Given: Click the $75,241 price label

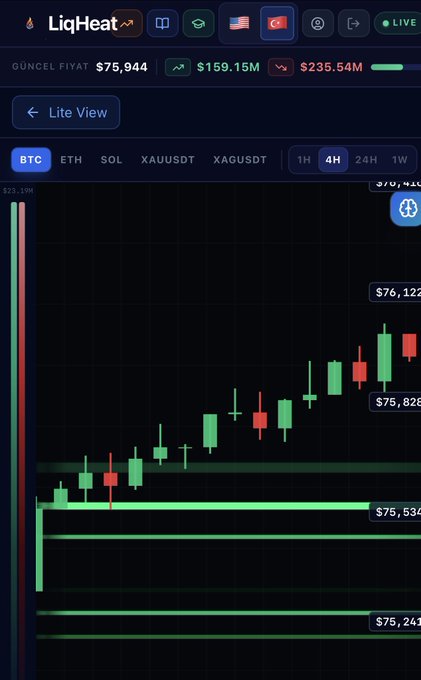Looking at the screenshot, I should pyautogui.click(x=396, y=622).
